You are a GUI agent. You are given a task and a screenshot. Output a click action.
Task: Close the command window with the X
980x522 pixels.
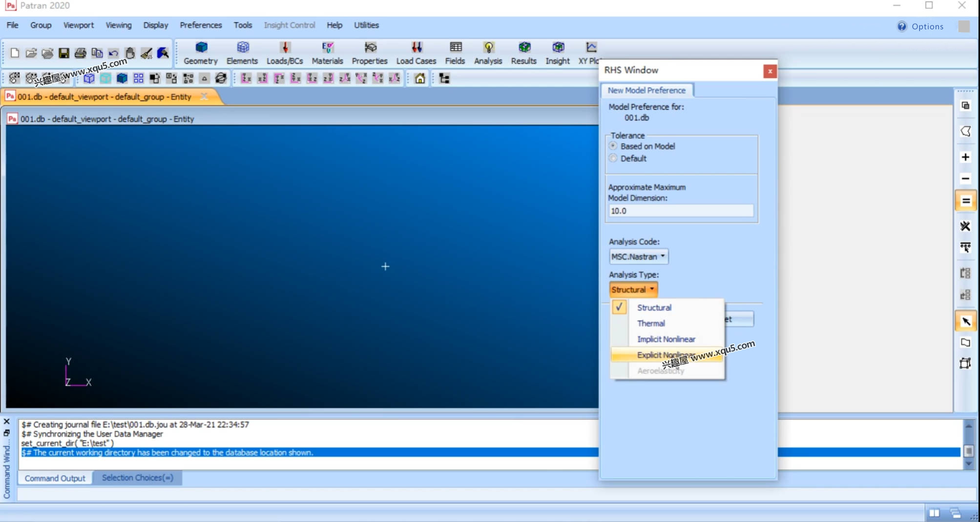point(6,422)
